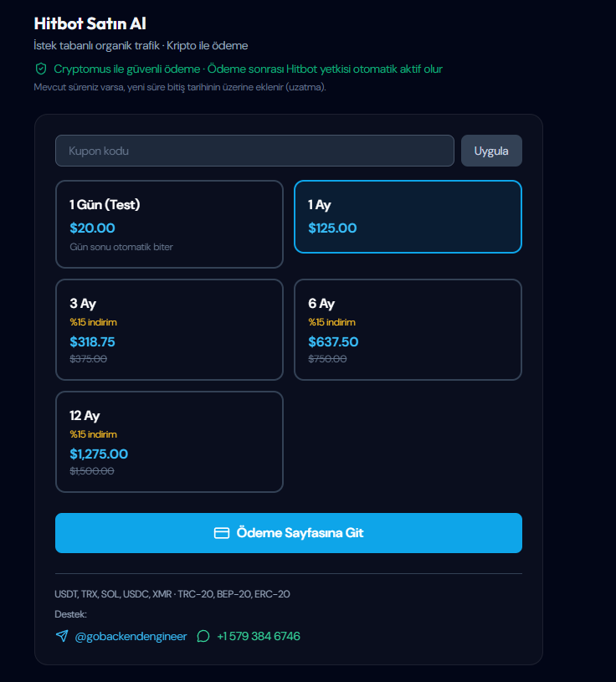Image resolution: width=616 pixels, height=682 pixels.
Task: Click the $318.75 discounted price
Action: (x=92, y=342)
